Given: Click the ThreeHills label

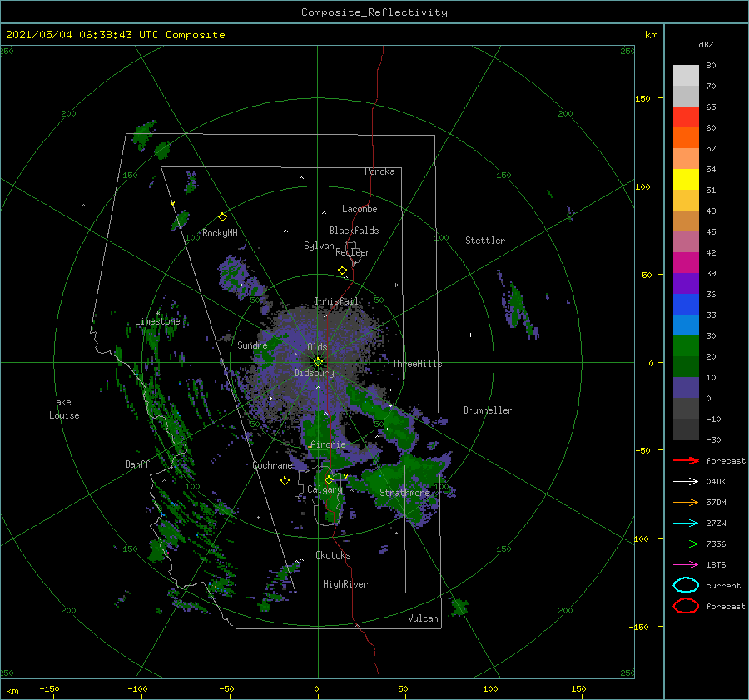Looking at the screenshot, I should pyautogui.click(x=417, y=364).
